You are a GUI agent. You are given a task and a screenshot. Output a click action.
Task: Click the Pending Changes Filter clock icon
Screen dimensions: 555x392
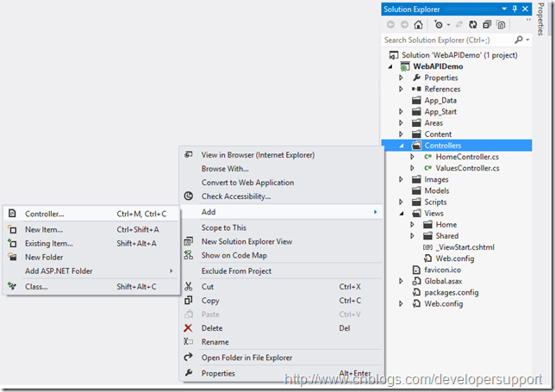pos(439,24)
